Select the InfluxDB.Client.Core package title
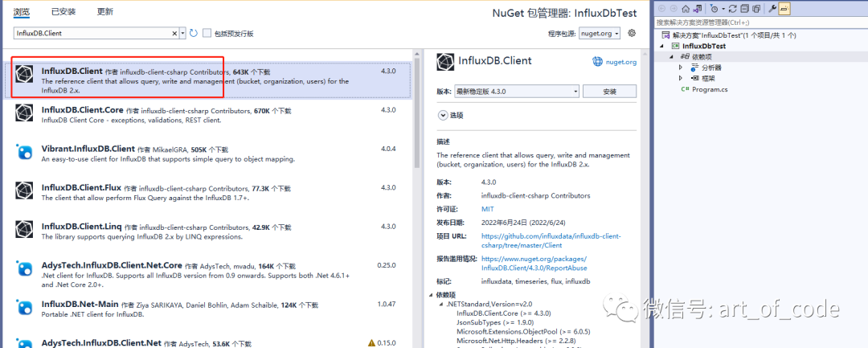Viewport: 868px width, 348px height. (x=83, y=109)
